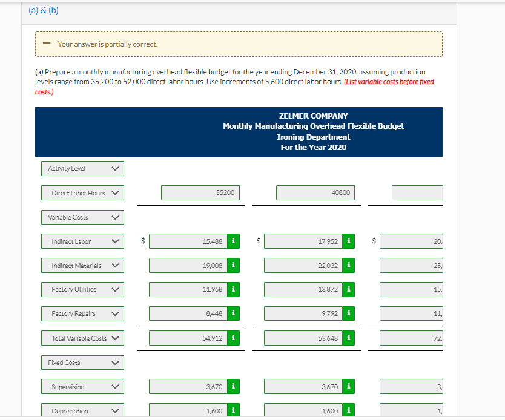
Task: Click the third column Total Variable Costs field
Action: click(411, 338)
